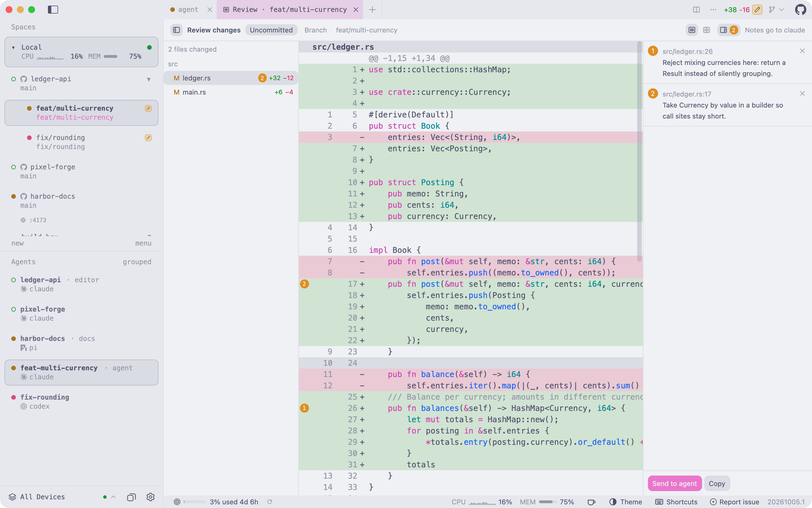Dismiss the src/ledger.rs:17 note
Image resolution: width=812 pixels, height=508 pixels.
pyautogui.click(x=802, y=93)
